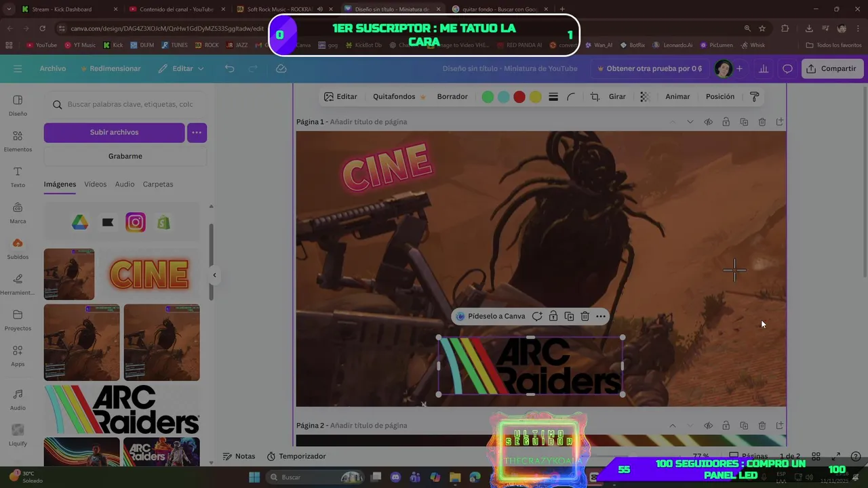Open the border style lines icon
The height and width of the screenshot is (488, 868).
[553, 97]
